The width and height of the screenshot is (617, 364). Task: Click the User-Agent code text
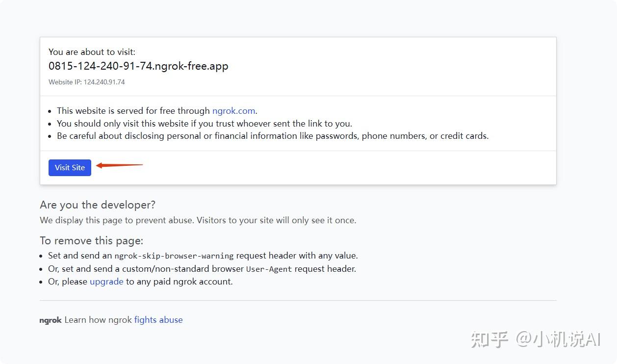click(x=269, y=269)
